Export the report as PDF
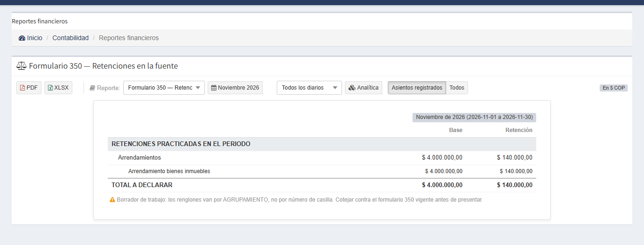This screenshot has height=245, width=644. pos(29,88)
